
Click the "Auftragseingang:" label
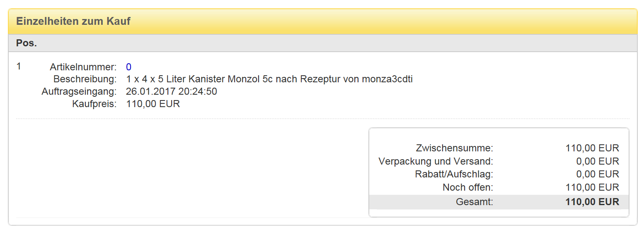click(79, 91)
